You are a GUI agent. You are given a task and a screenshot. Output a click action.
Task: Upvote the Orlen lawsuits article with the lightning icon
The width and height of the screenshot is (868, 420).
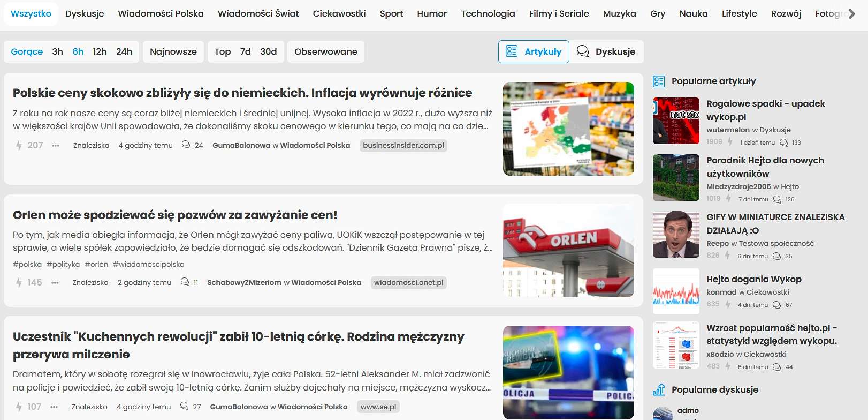(x=19, y=282)
